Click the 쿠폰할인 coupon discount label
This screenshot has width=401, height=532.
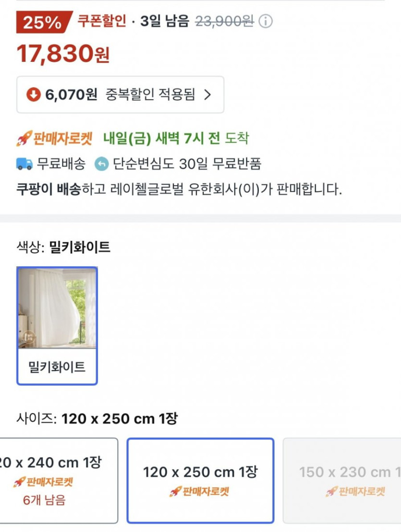(x=102, y=22)
